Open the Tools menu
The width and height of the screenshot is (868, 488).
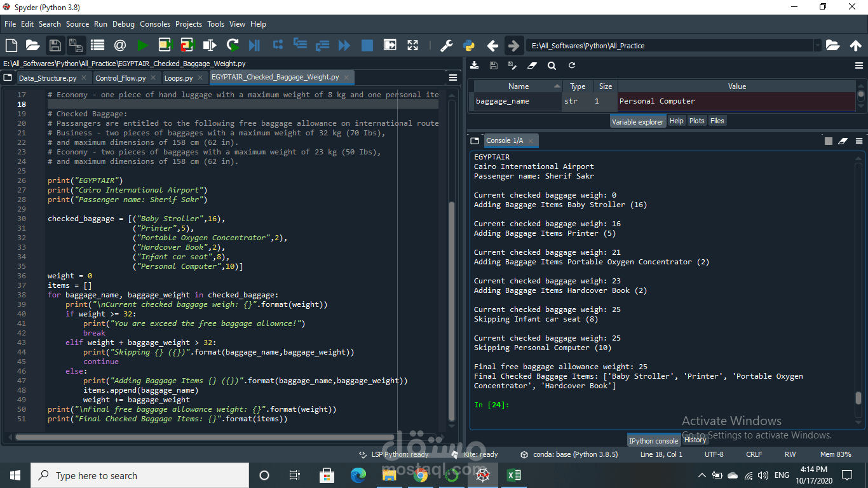coord(216,24)
